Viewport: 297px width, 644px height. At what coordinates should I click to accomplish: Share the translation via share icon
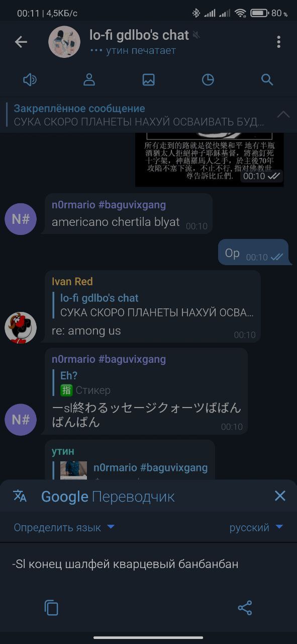(245, 608)
